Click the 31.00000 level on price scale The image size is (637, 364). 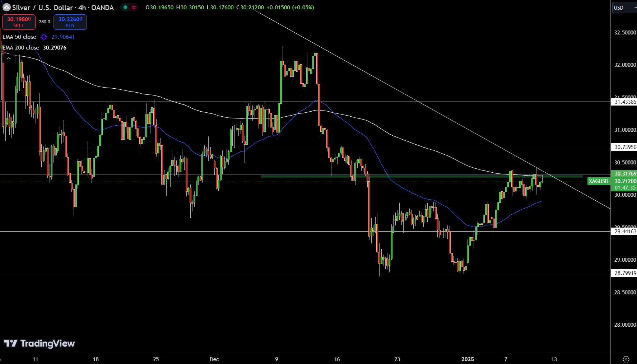[625, 130]
